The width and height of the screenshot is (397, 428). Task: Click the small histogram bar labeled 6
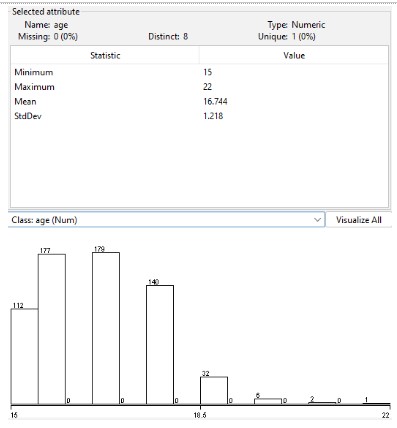click(268, 401)
